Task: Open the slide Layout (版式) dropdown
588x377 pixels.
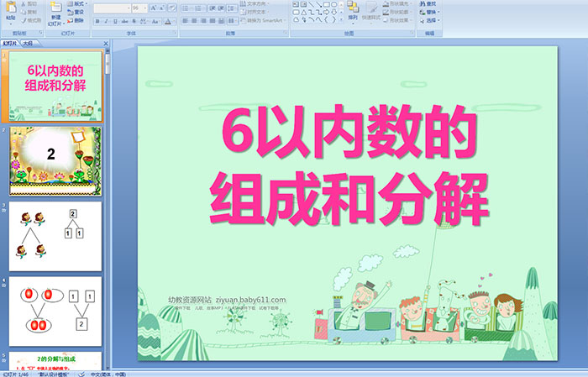Action: (x=77, y=3)
